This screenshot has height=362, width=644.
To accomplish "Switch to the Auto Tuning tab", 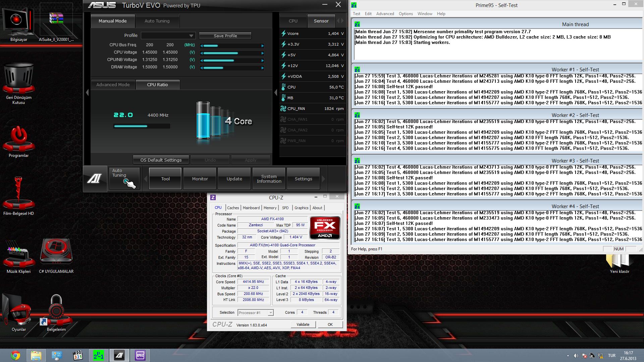I will [x=157, y=21].
